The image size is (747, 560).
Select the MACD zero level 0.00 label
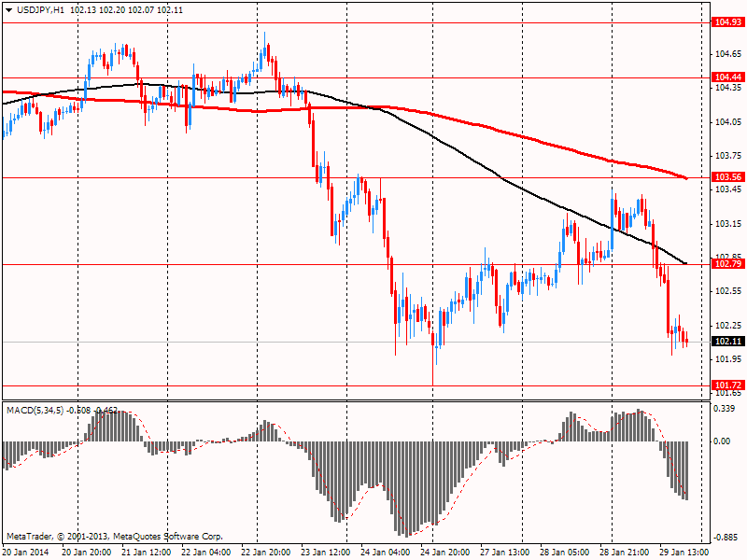tap(722, 441)
